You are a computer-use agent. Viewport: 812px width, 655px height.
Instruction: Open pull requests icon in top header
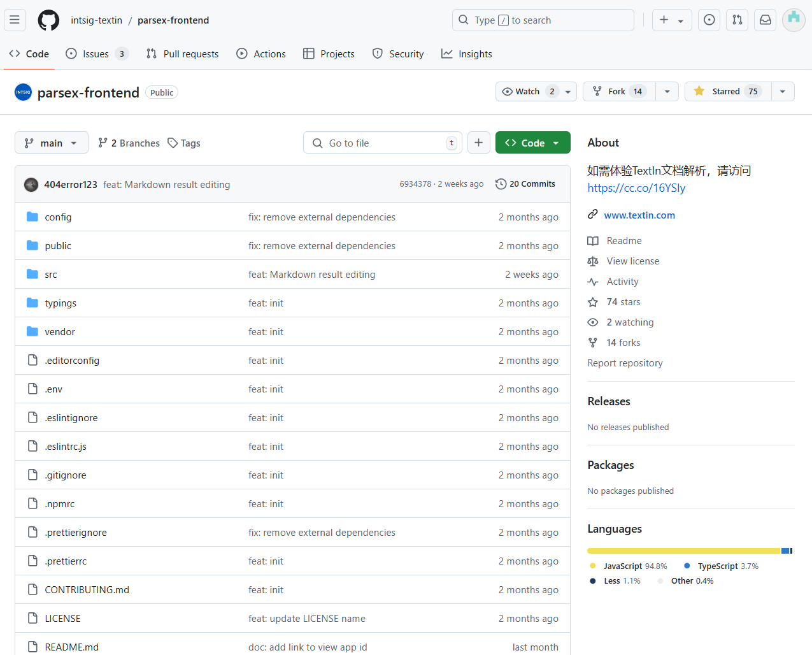737,20
